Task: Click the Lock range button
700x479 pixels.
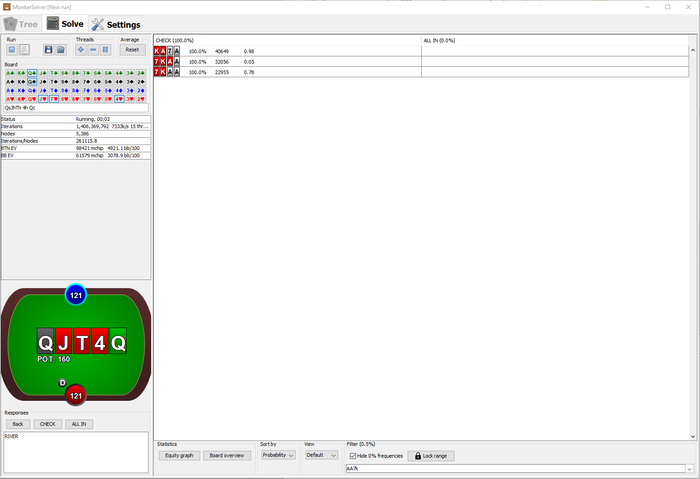Action: [x=431, y=456]
